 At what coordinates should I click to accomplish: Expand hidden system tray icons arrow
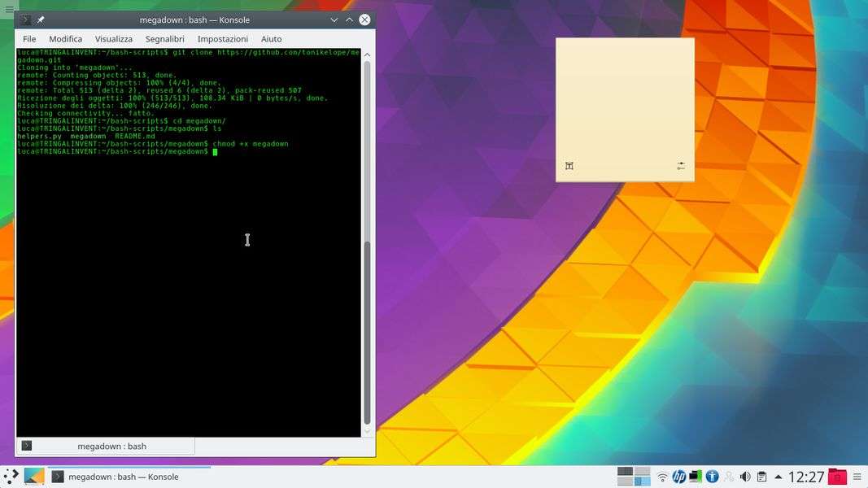click(778, 477)
